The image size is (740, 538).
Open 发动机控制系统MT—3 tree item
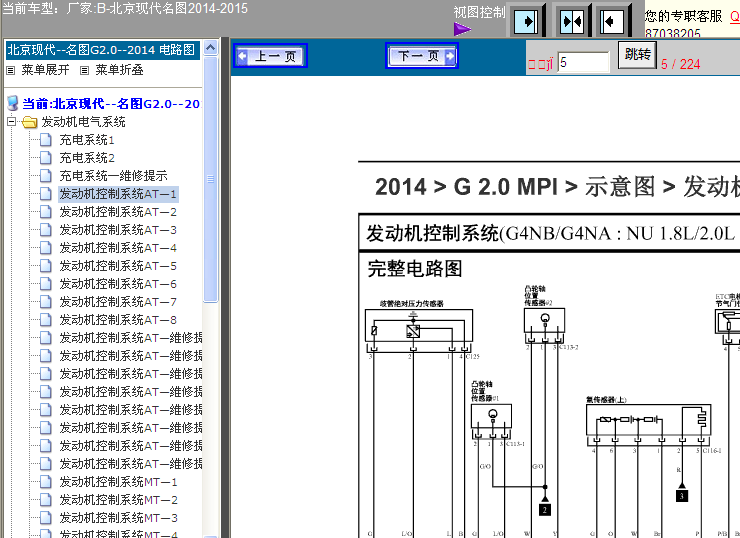pos(118,518)
